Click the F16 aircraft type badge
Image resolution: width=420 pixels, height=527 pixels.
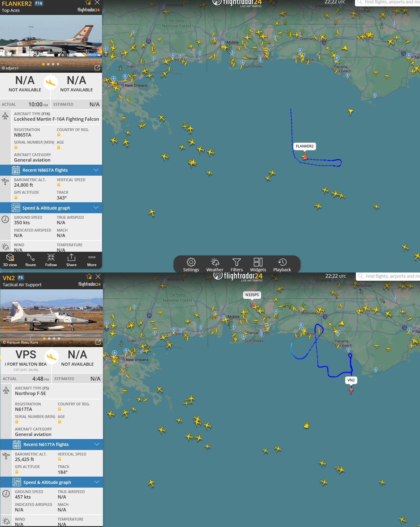pyautogui.click(x=39, y=3)
